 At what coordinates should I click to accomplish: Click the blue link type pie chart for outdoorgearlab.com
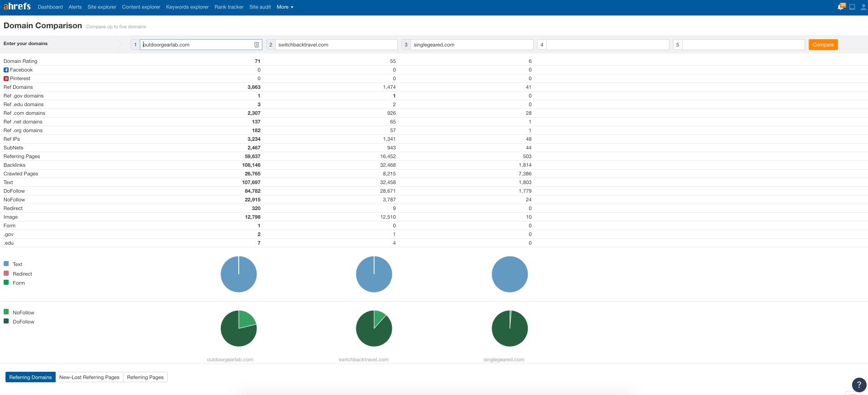click(x=239, y=274)
